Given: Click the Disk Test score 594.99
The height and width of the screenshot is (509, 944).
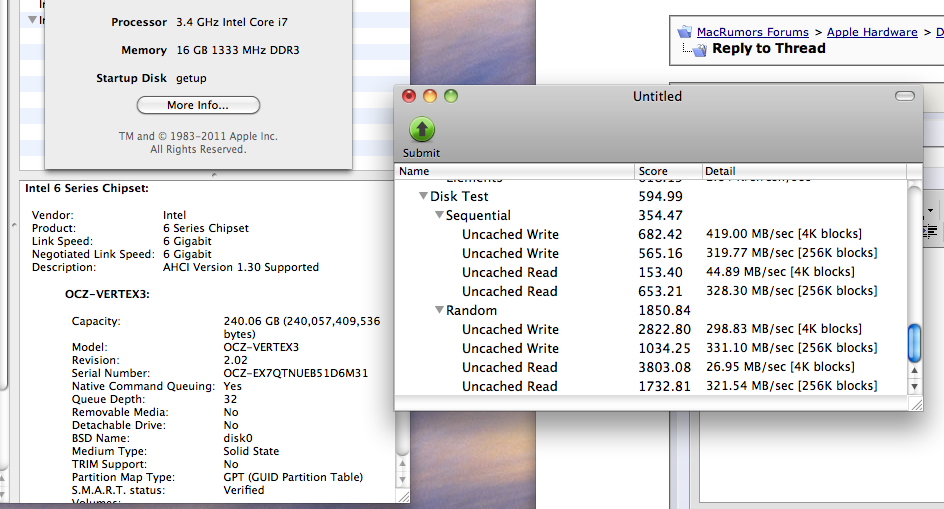Looking at the screenshot, I should pyautogui.click(x=660, y=196).
